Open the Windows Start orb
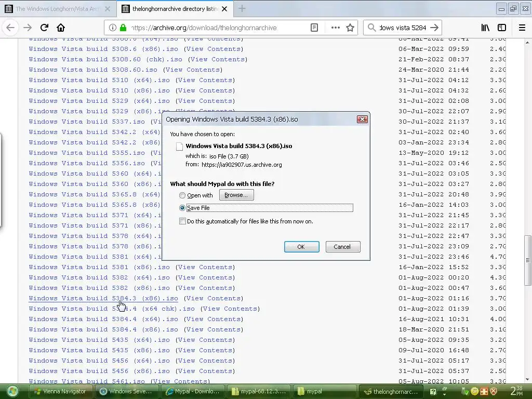Screen dimensions: 532x399 click(x=12, y=391)
